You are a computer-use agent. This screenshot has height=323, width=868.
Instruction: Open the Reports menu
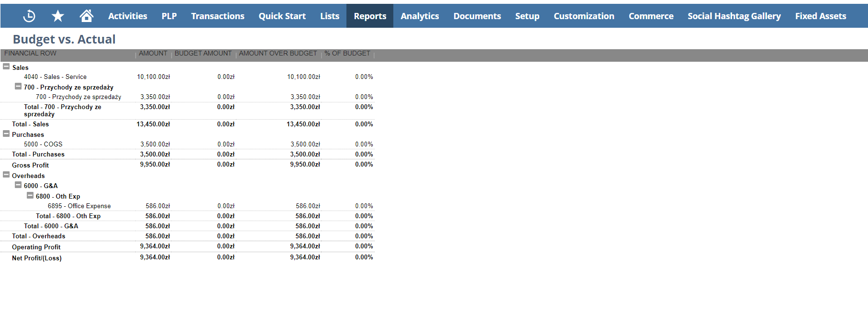tap(370, 16)
